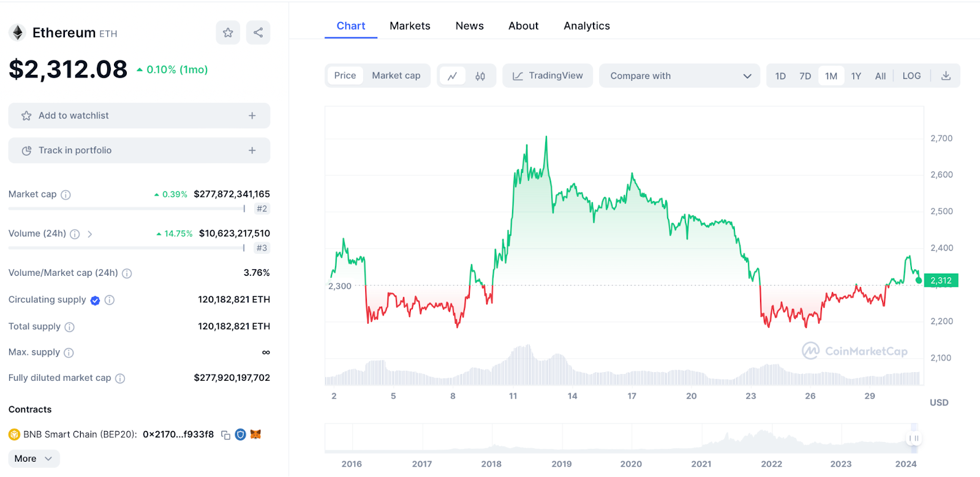Screen dimensions: 980x477
Task: Expand the Volume (24h) chevron arrow
Action: pyautogui.click(x=89, y=234)
